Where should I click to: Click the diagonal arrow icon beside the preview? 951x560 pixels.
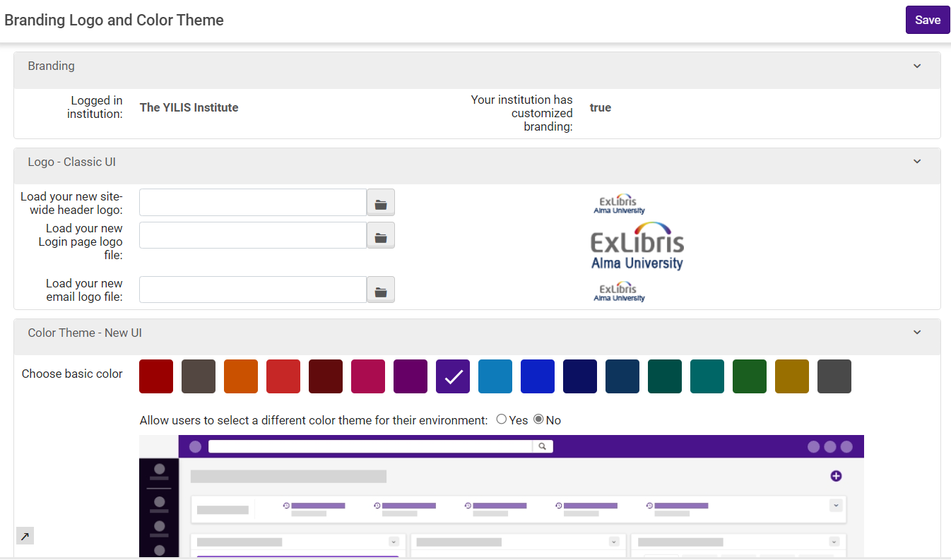point(25,536)
